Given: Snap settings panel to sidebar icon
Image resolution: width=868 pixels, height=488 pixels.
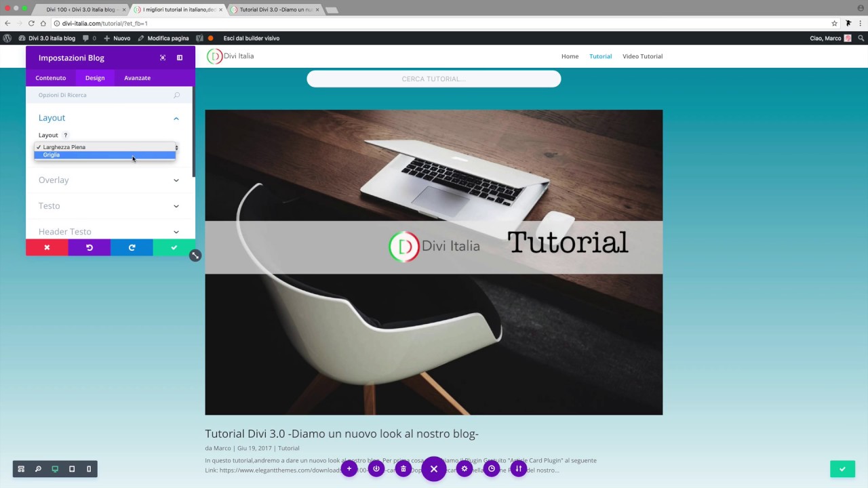Looking at the screenshot, I should (180, 58).
